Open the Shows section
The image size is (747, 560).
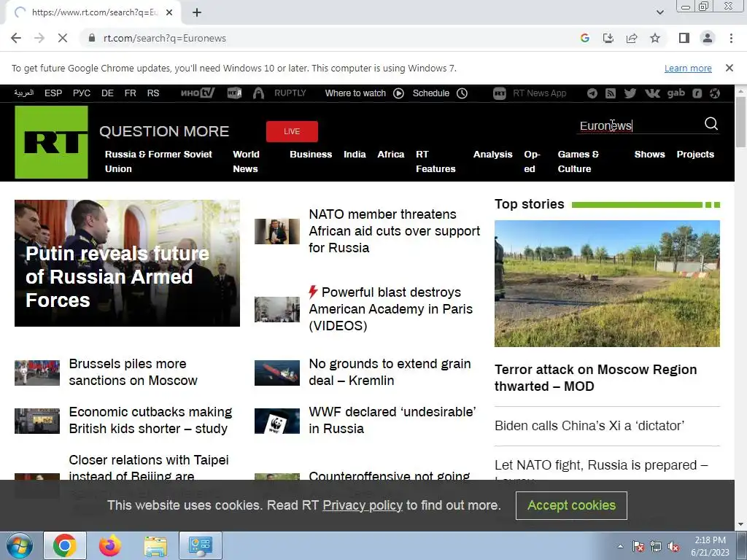(649, 155)
